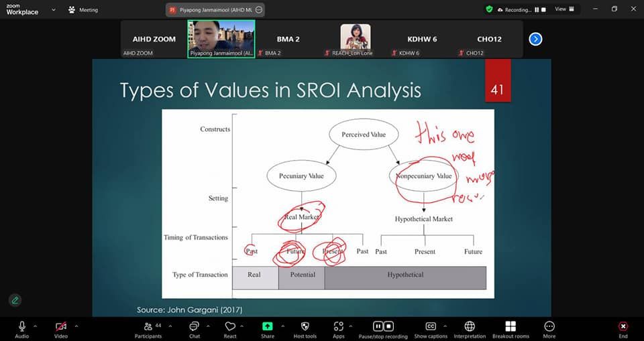Unmute the microphone Audio button
644x341 pixels.
click(x=22, y=327)
